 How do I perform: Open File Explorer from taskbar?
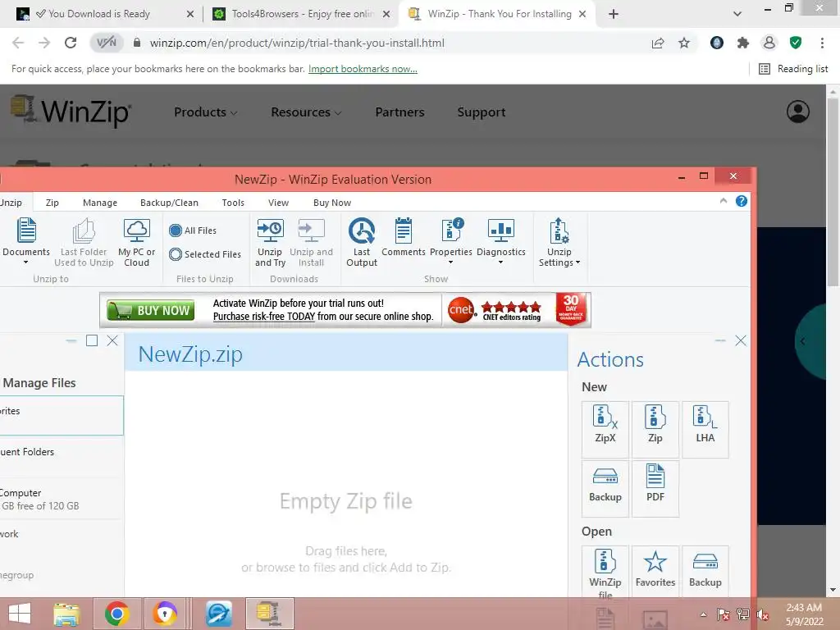[x=66, y=614]
